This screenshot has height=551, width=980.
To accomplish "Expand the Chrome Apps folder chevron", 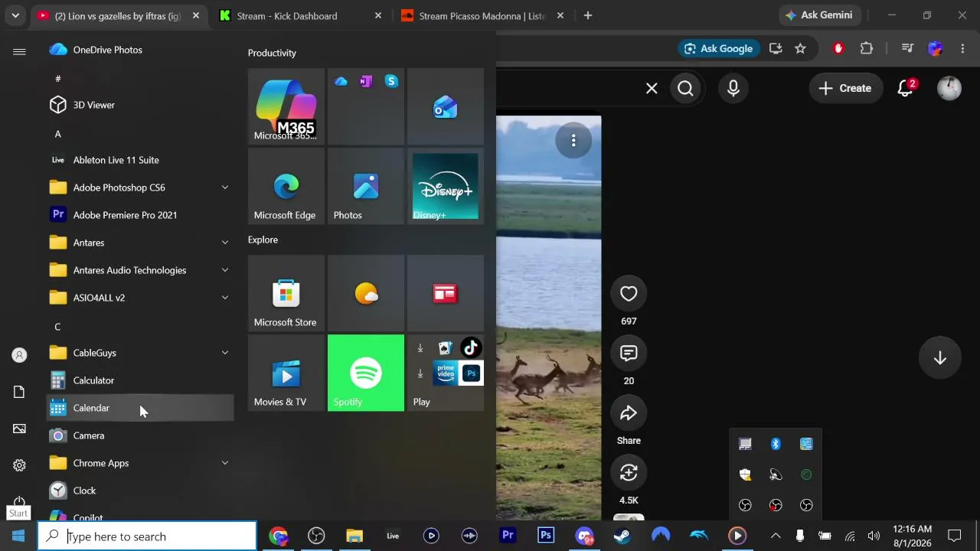I will 225,463.
